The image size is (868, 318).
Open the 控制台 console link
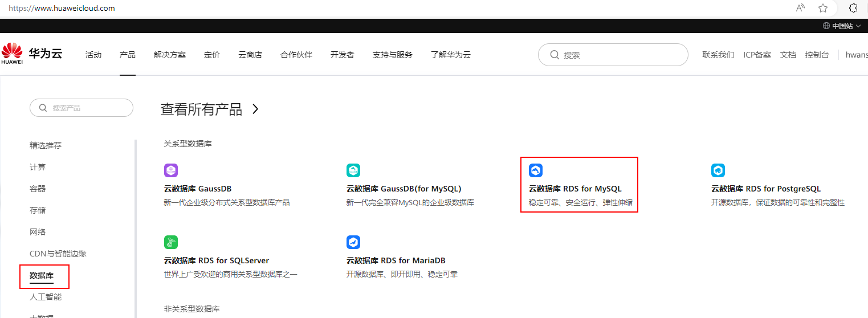click(x=817, y=55)
